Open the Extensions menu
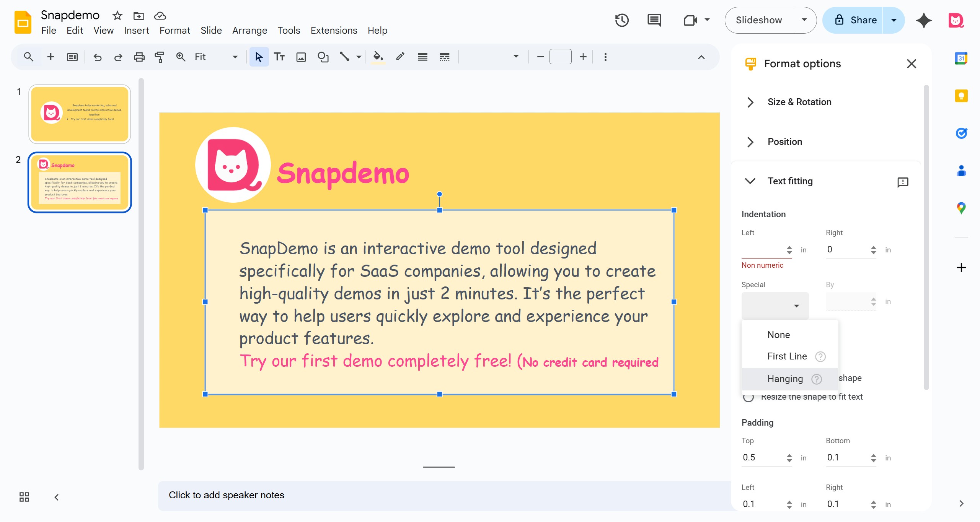 [334, 30]
